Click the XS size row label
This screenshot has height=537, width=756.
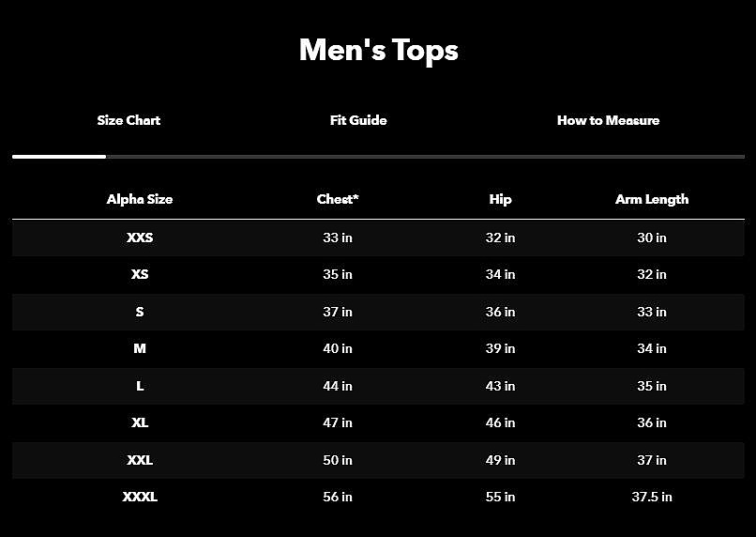[140, 274]
